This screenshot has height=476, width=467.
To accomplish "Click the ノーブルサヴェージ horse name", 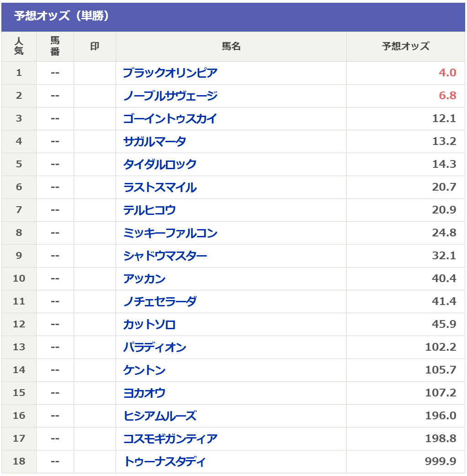I will pos(170,96).
